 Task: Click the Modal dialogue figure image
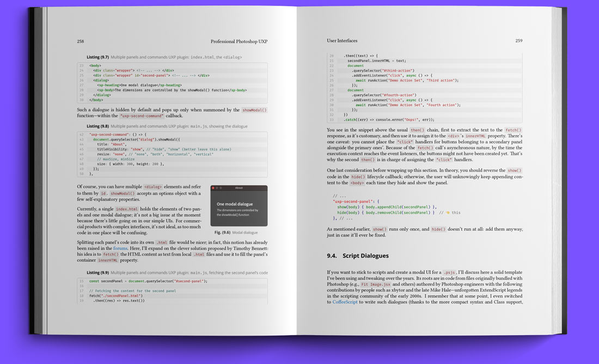239,206
